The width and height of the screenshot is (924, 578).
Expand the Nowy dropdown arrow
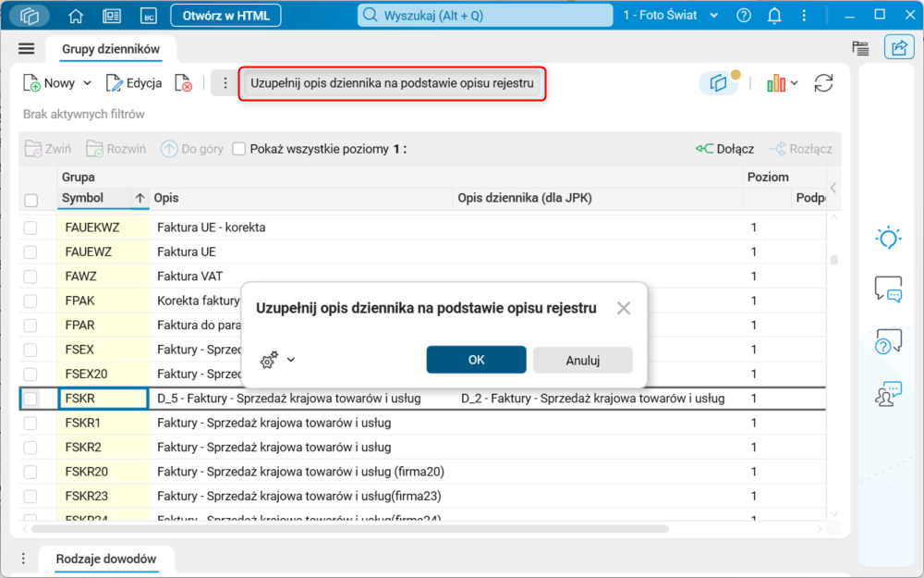click(87, 83)
